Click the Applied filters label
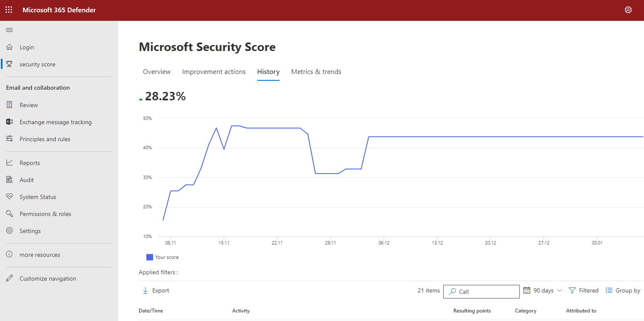 pyautogui.click(x=158, y=272)
